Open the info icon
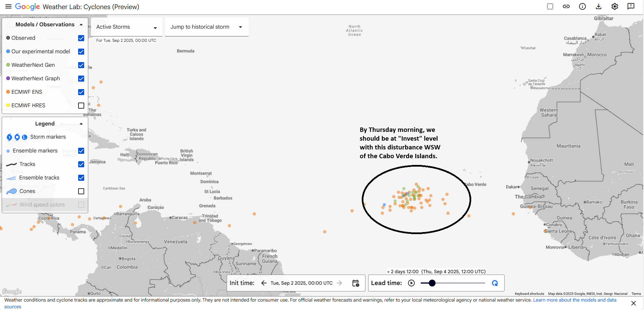Screen dimensions: 644x310 582,6
